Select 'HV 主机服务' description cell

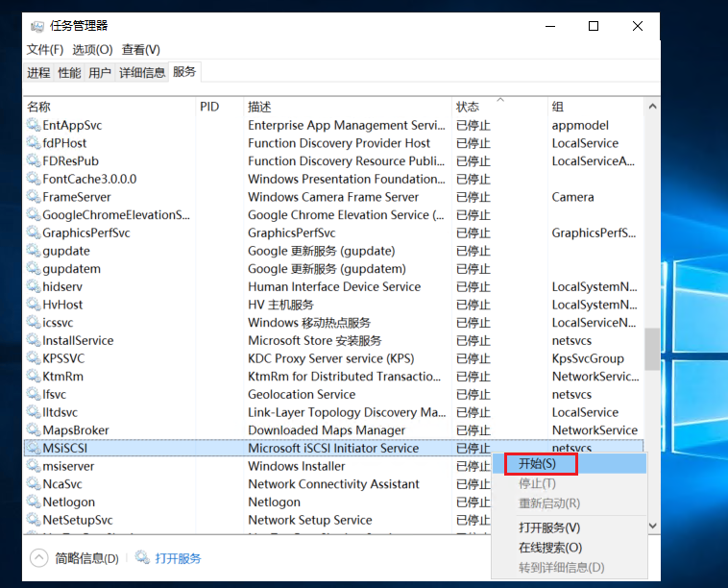[280, 305]
